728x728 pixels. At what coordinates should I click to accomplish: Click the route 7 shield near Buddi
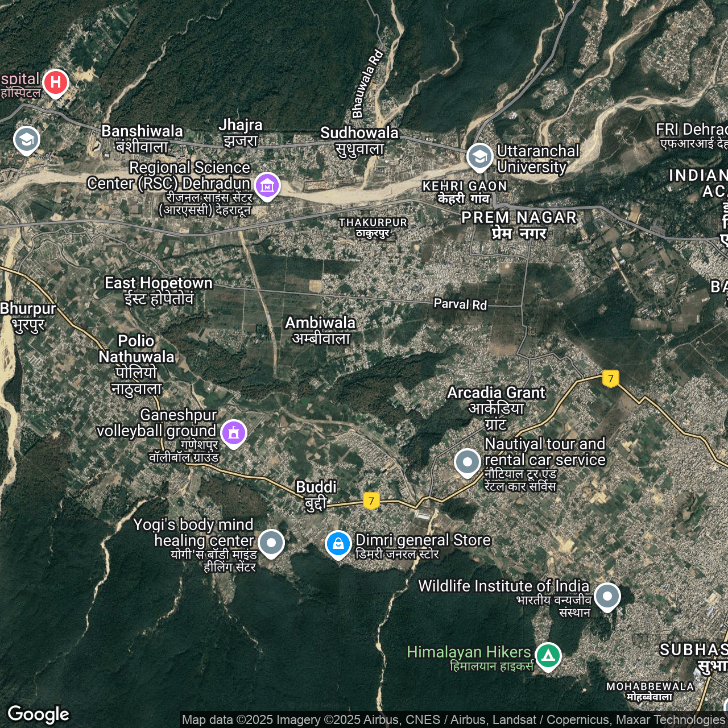(x=371, y=500)
